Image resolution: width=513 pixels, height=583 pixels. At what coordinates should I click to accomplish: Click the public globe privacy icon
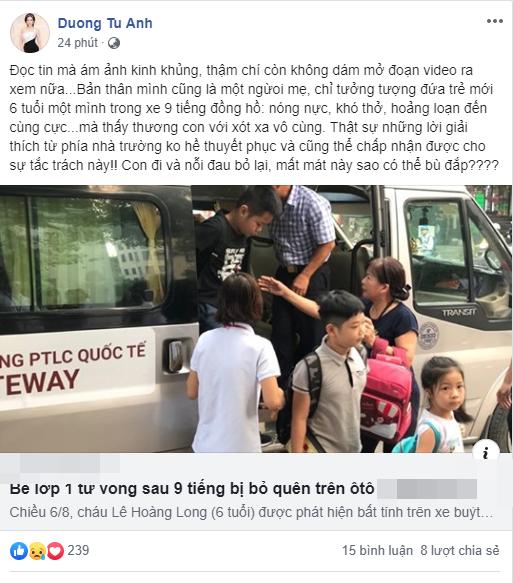114,43
